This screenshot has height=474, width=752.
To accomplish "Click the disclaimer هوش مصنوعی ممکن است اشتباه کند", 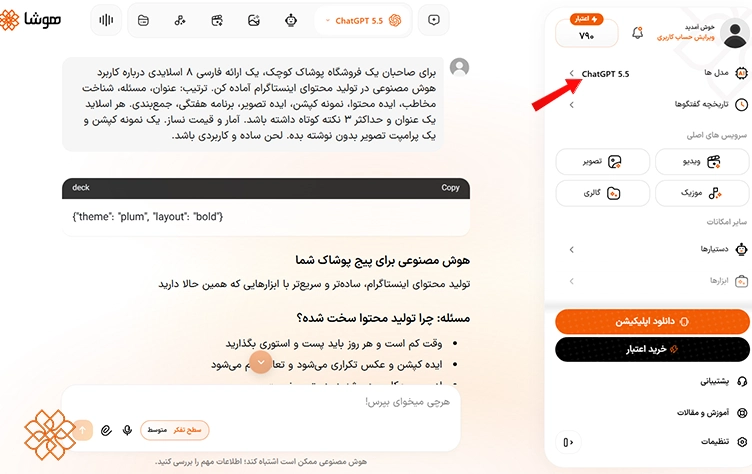I will point(261,462).
